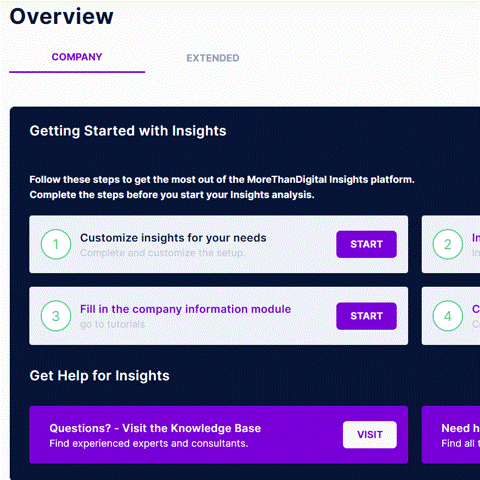Click the step 2 circle icon
The height and width of the screenshot is (480, 480).
[448, 244]
